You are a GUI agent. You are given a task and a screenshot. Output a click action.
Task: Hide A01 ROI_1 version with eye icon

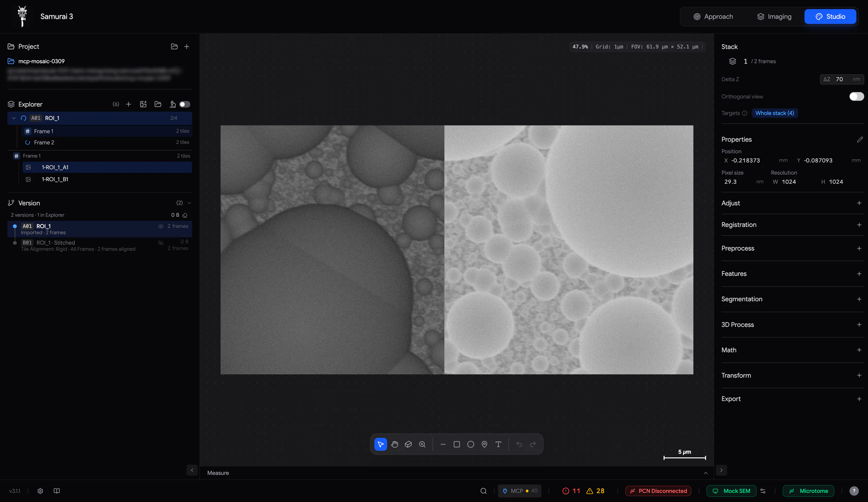tap(161, 226)
